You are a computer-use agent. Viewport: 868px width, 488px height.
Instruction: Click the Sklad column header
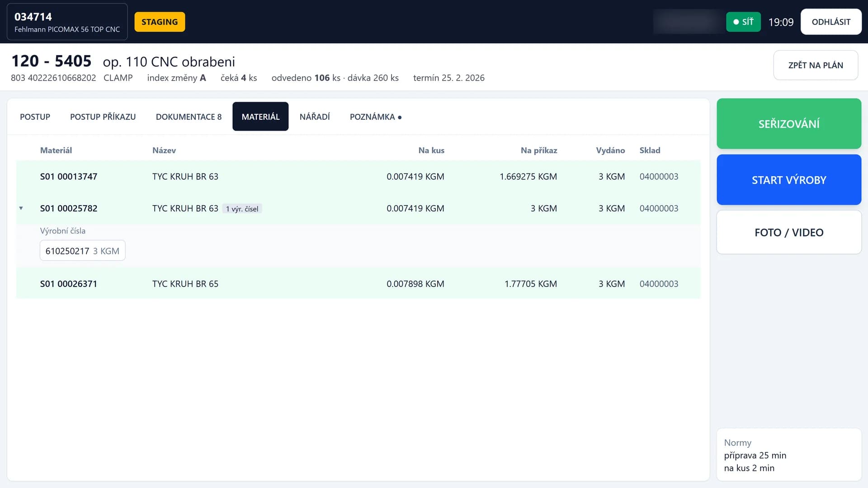(x=650, y=150)
